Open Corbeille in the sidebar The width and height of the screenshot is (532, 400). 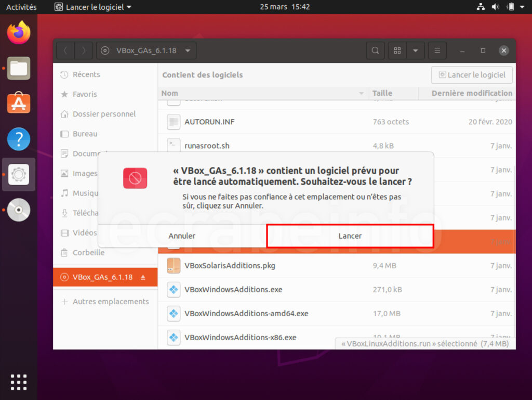point(105,252)
